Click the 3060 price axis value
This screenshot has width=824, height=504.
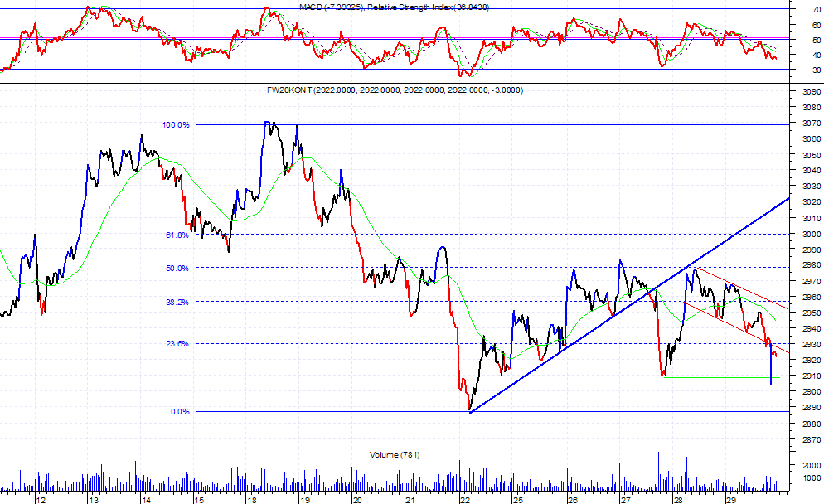tap(812, 139)
